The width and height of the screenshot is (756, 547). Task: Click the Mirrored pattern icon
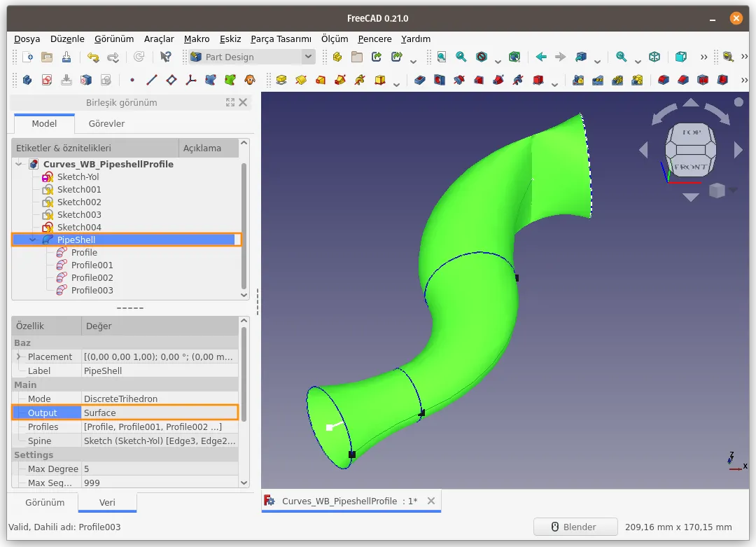click(578, 80)
